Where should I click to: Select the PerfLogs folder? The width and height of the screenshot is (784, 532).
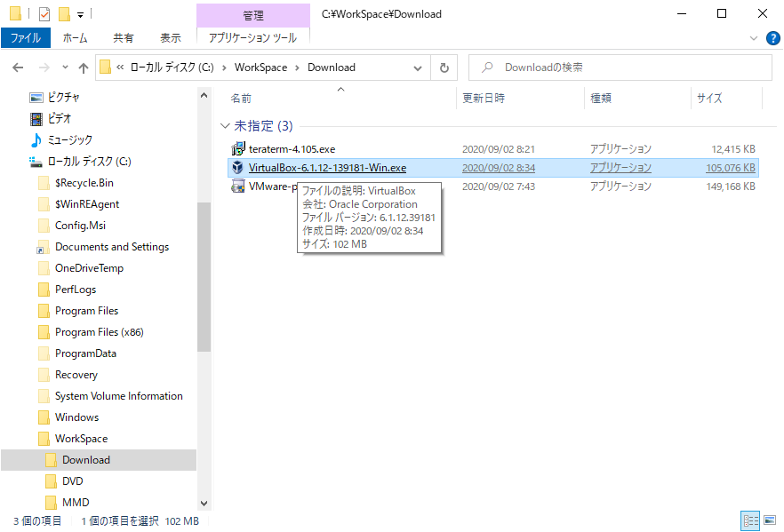76,290
